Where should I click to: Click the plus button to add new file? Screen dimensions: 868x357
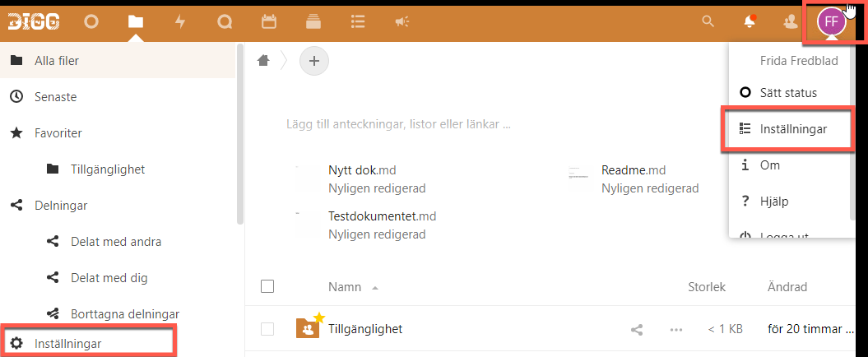[314, 60]
